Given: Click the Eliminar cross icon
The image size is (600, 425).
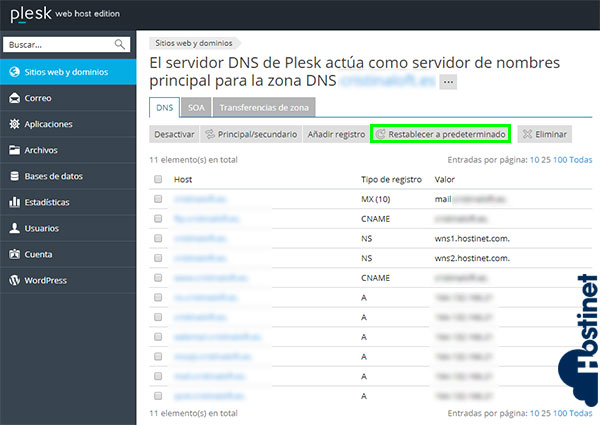Looking at the screenshot, I should click(527, 134).
